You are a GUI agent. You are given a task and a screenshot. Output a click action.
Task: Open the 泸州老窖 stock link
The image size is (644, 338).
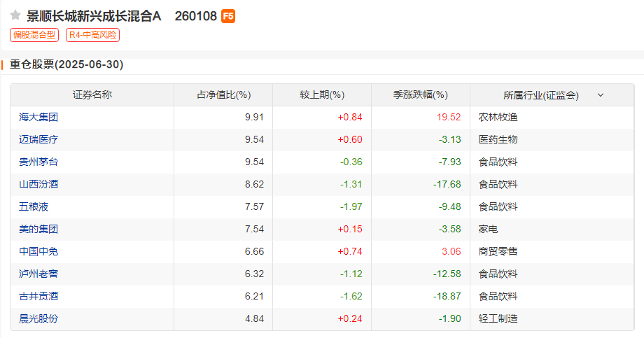tap(38, 274)
